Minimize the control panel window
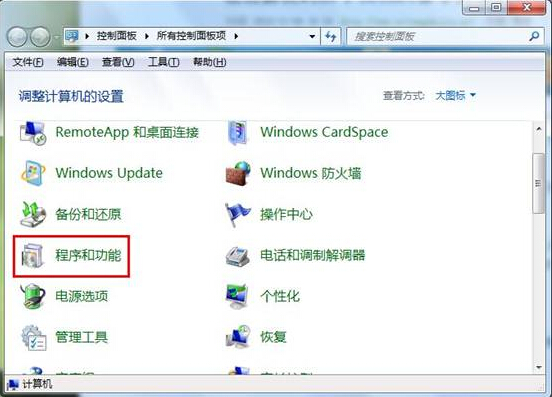The image size is (552, 397). 474,8
